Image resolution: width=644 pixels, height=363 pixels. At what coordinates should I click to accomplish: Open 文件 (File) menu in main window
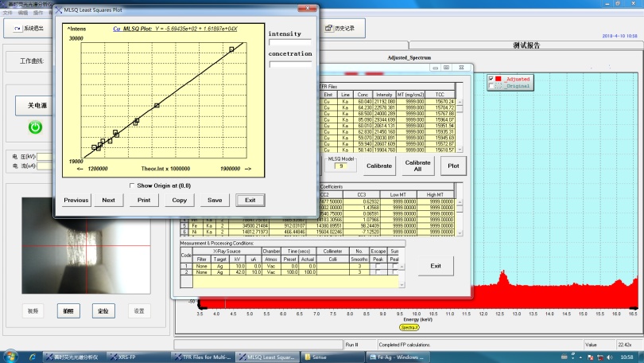pos(7,13)
